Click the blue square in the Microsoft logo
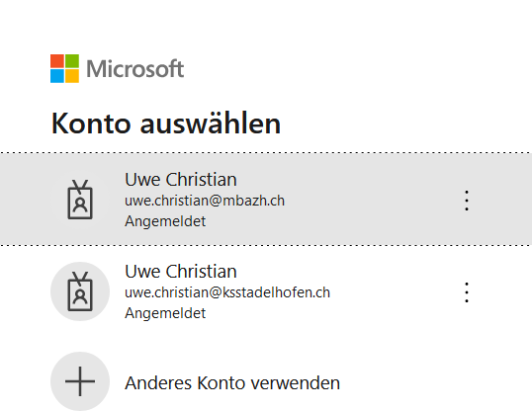 pos(57,76)
